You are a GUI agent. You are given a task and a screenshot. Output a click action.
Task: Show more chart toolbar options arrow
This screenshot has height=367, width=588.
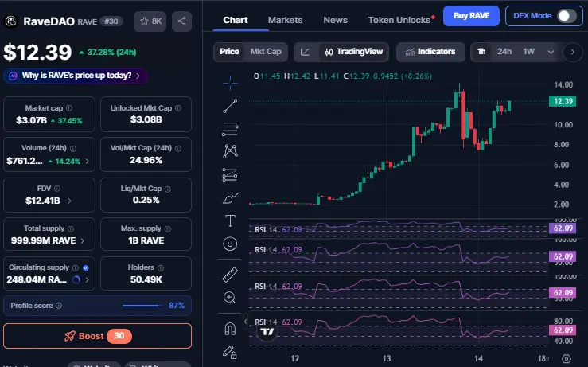click(x=572, y=52)
